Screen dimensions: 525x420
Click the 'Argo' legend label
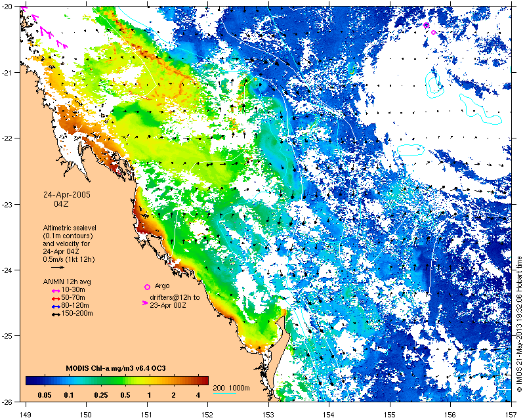[162, 286]
